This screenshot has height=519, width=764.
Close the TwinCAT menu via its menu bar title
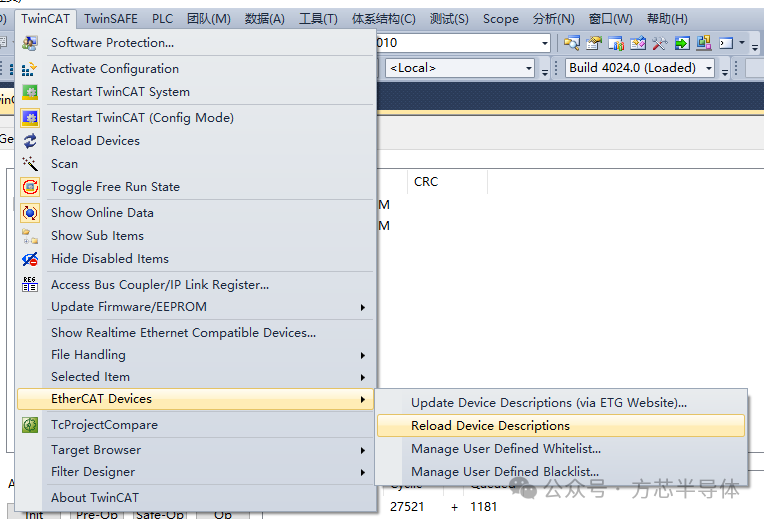[45, 19]
